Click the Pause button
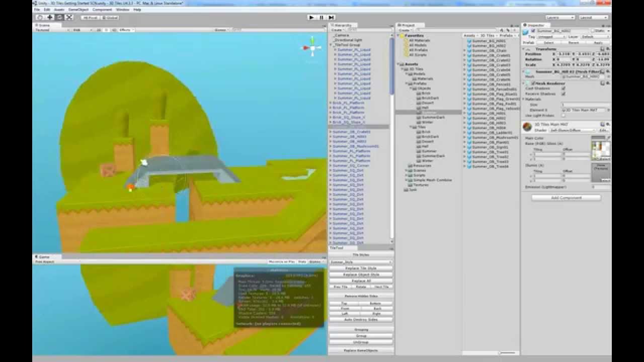The height and width of the screenshot is (362, 644). point(321,17)
